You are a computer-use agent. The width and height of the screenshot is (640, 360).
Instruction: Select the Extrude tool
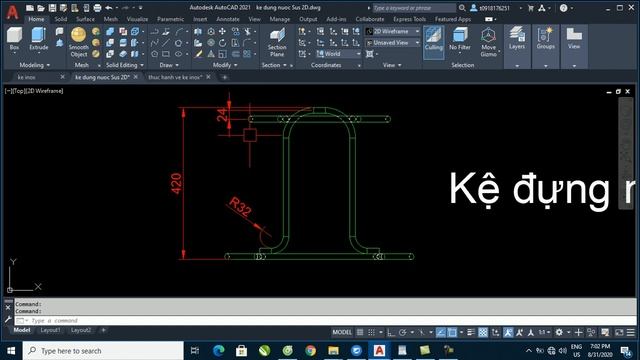pyautogui.click(x=39, y=39)
